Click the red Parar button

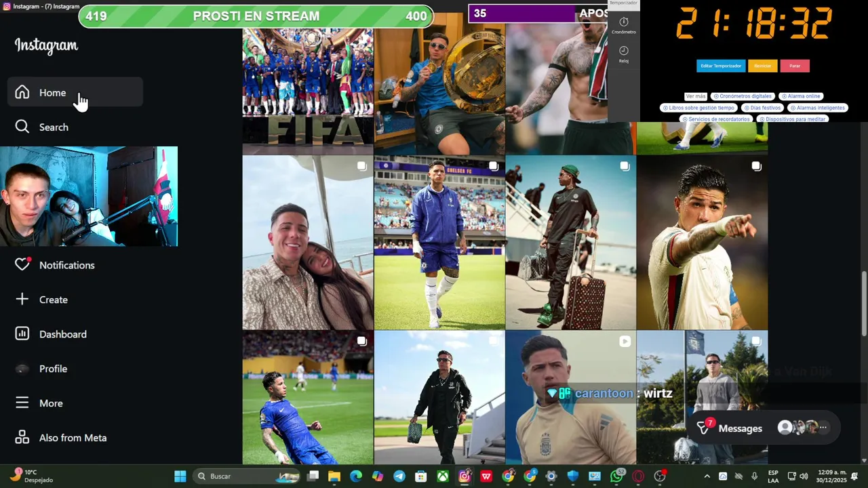(x=795, y=66)
